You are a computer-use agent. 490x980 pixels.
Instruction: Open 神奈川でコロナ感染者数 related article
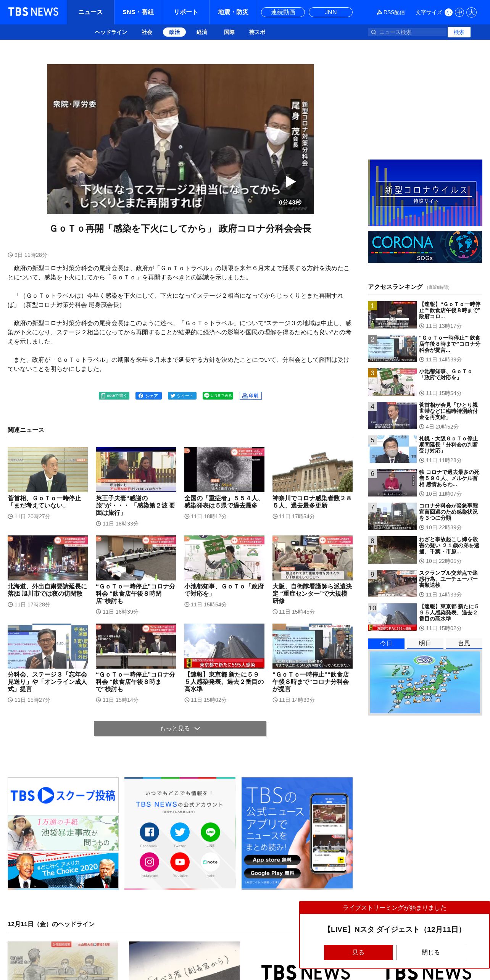313,483
